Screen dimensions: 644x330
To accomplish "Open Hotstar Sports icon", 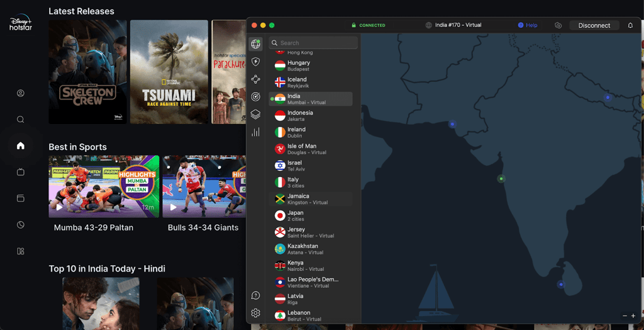I will click(21, 225).
